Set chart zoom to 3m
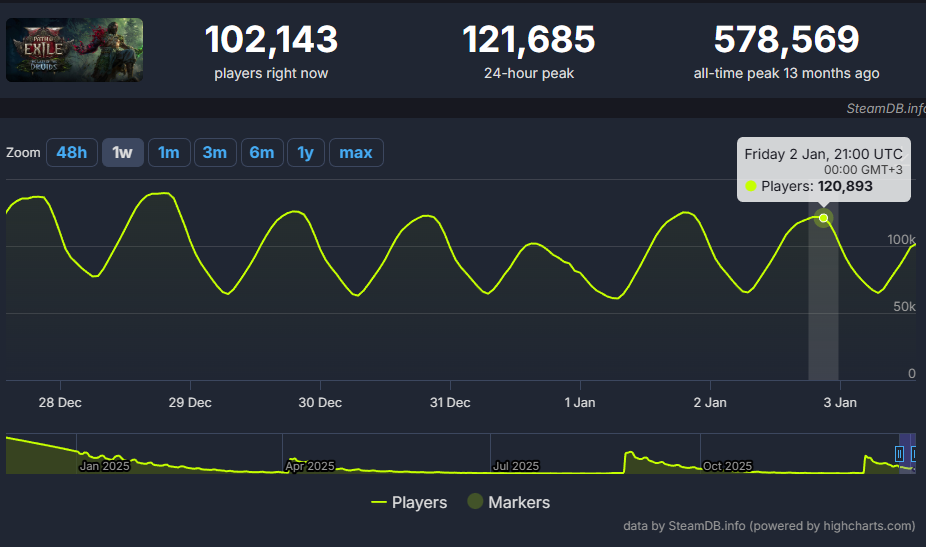926x547 pixels. (215, 152)
